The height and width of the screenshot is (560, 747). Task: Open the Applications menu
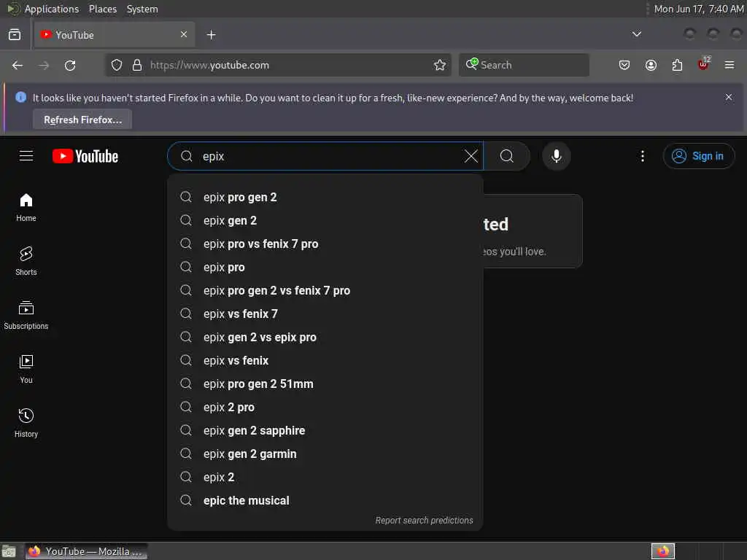point(52,9)
